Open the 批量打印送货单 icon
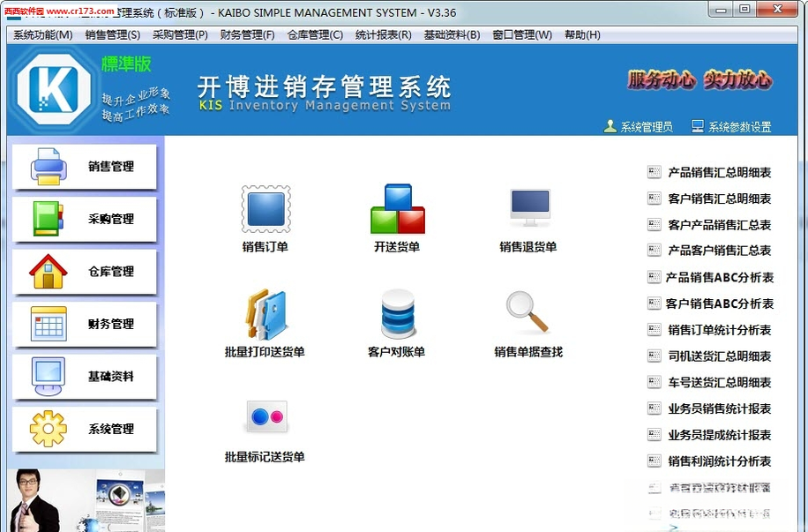The height and width of the screenshot is (532, 808). [x=266, y=314]
